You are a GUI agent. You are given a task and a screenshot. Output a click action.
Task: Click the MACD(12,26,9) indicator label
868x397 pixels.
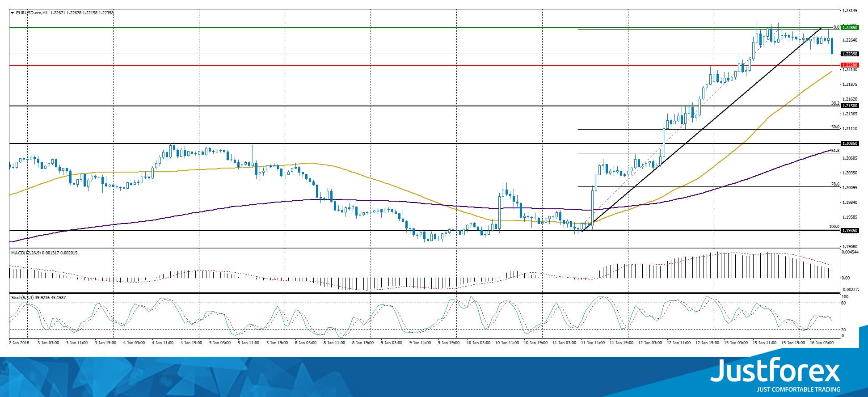tap(26, 253)
